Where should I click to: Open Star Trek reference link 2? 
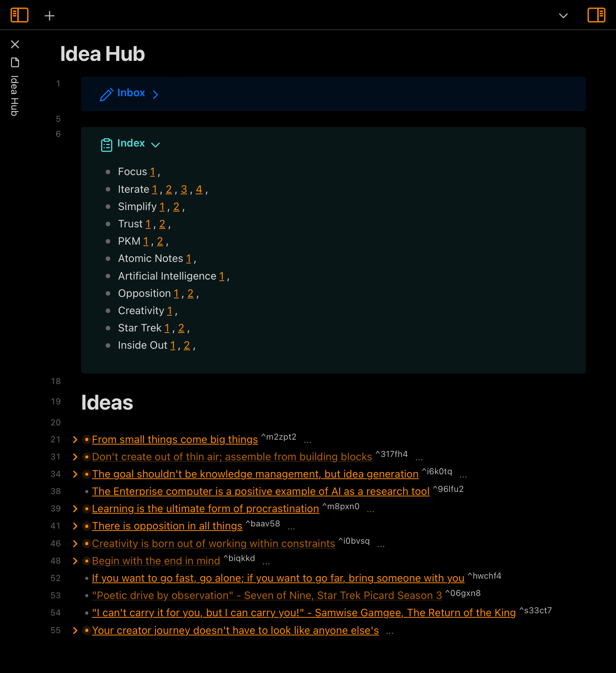click(181, 328)
